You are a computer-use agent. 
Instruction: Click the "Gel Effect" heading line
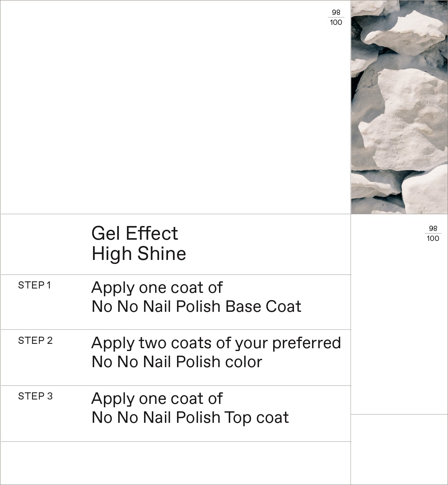tap(135, 233)
